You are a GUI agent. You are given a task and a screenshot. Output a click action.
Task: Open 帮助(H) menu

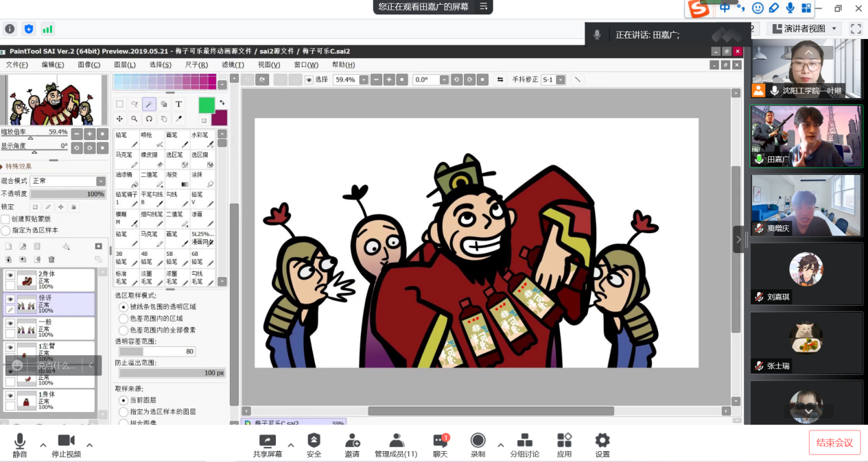(x=342, y=64)
